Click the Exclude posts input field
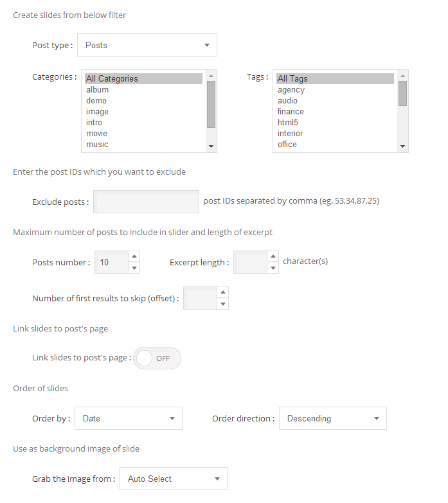This screenshot has width=448, height=503. click(x=147, y=202)
